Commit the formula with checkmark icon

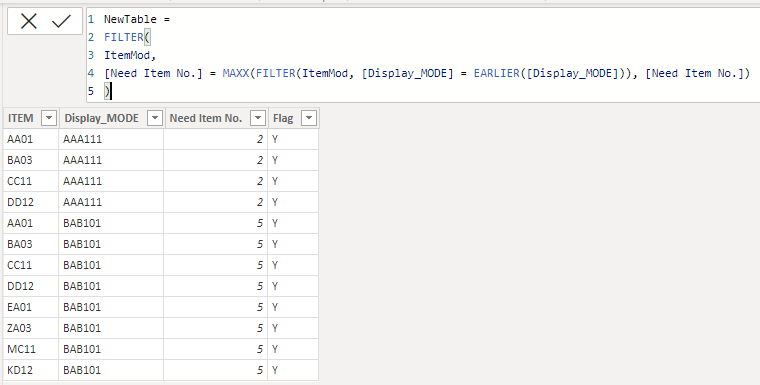pyautogui.click(x=61, y=21)
